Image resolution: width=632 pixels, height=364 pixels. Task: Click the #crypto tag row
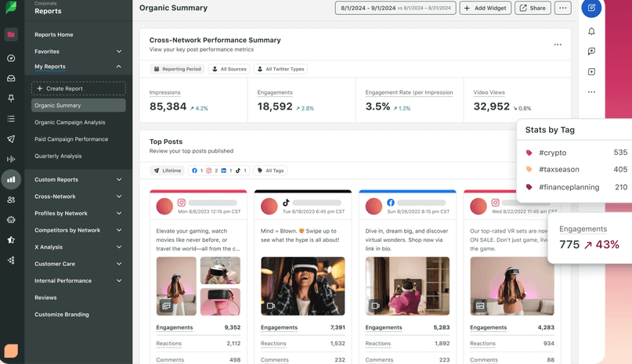(576, 153)
